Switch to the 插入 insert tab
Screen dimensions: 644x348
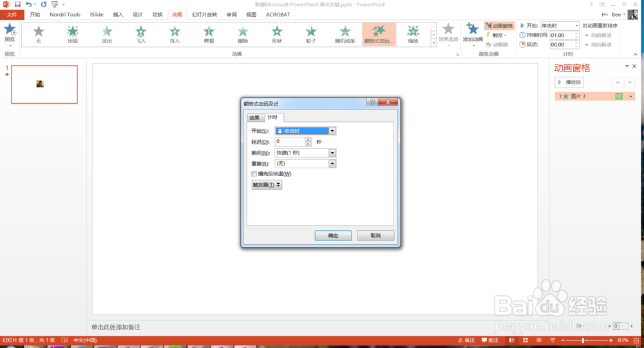pyautogui.click(x=118, y=14)
